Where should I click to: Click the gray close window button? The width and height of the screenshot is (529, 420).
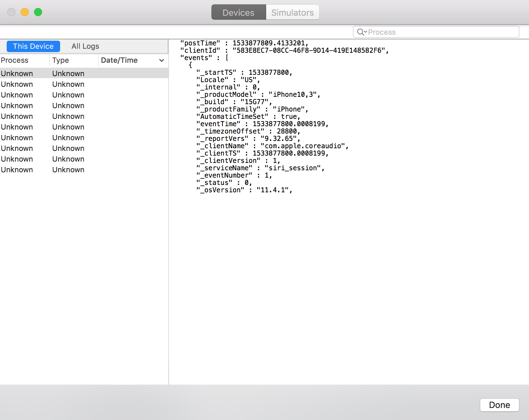tap(11, 12)
